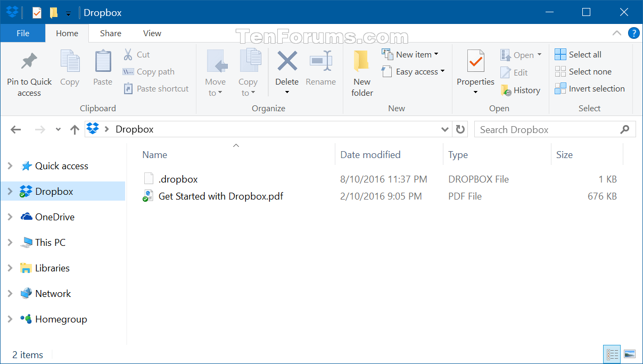The width and height of the screenshot is (643, 364).
Task: Open the File menu
Action: pyautogui.click(x=22, y=33)
